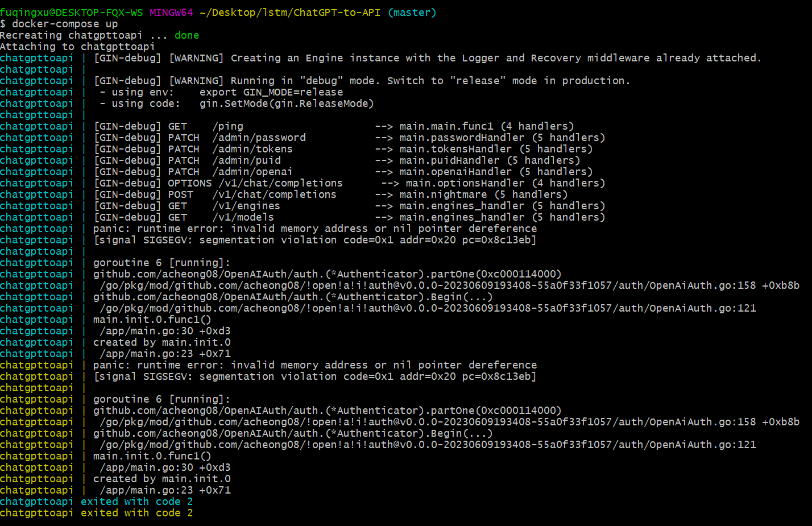The height and width of the screenshot is (526, 812).
Task: Select the master branch label
Action: 412,12
